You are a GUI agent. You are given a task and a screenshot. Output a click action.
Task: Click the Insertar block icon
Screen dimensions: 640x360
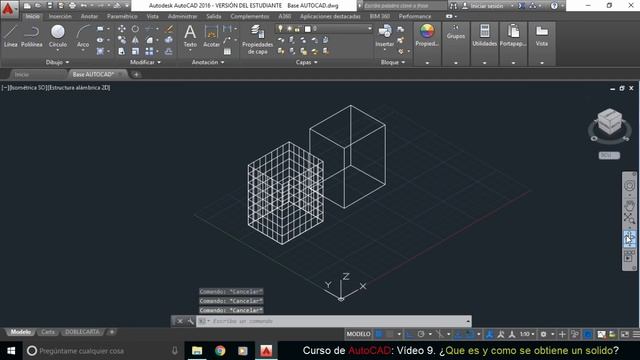click(384, 32)
